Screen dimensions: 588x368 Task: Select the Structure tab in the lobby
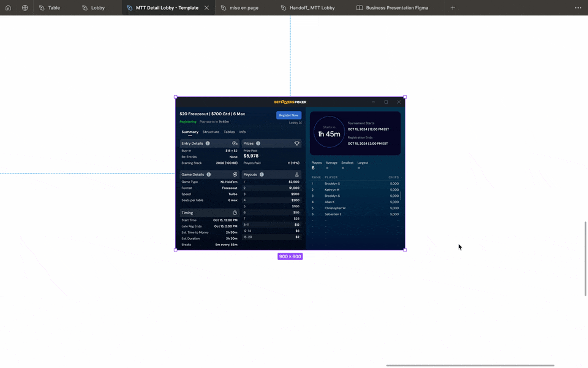(x=211, y=132)
